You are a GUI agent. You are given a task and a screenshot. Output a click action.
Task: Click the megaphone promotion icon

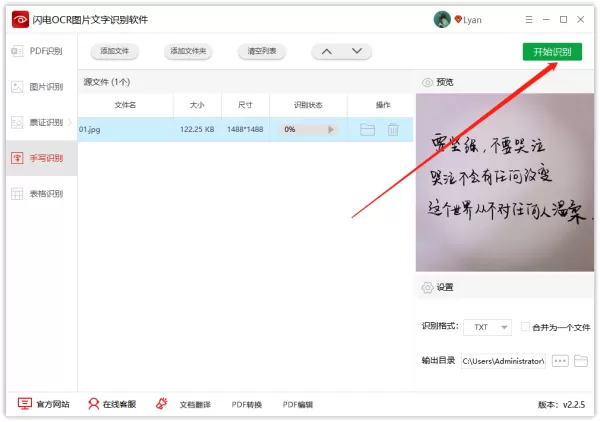point(161,404)
